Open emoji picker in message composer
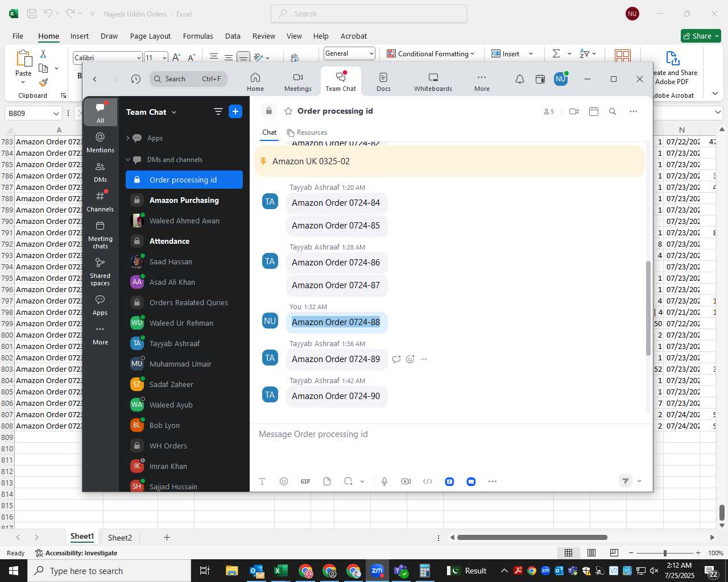 pos(284,481)
